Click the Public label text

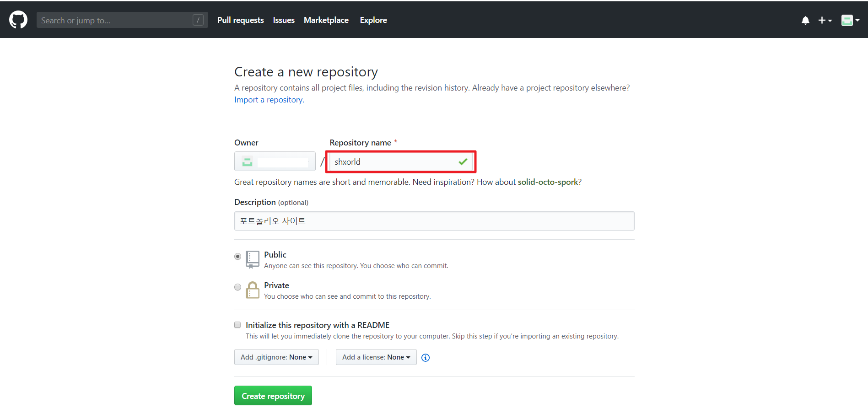[x=275, y=255]
